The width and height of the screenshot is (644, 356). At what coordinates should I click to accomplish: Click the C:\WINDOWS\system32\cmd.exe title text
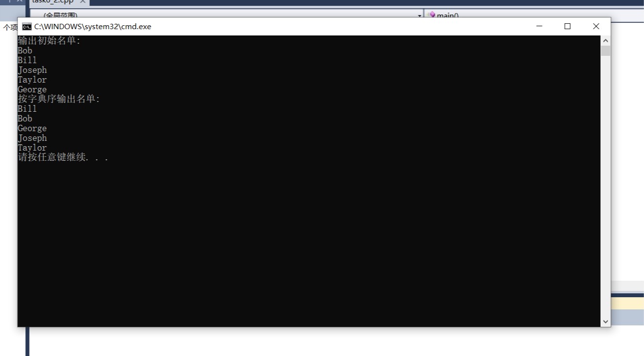(92, 27)
